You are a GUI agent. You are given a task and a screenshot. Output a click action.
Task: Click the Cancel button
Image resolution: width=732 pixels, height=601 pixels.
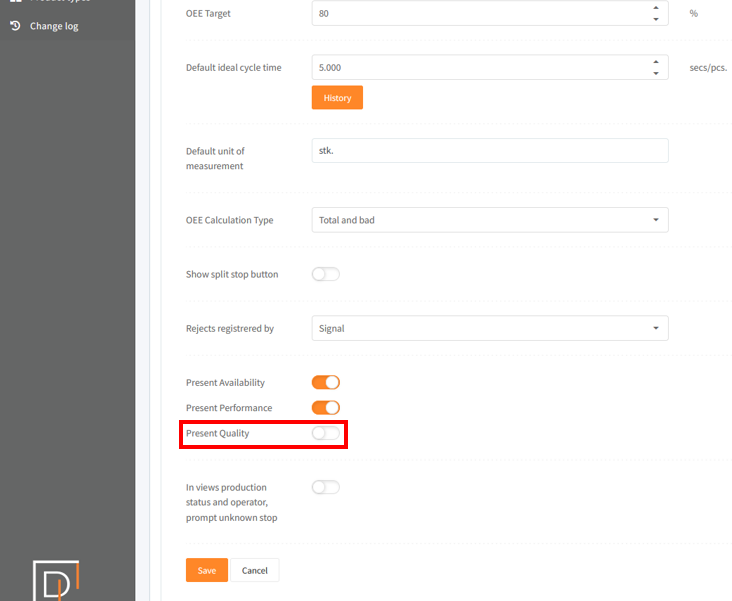[255, 570]
